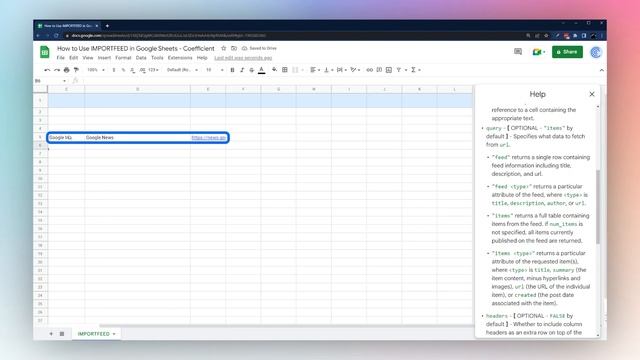Open the IMPORTFEED tab dropdown arrow
Screen dimensions: 640x360
(114, 334)
